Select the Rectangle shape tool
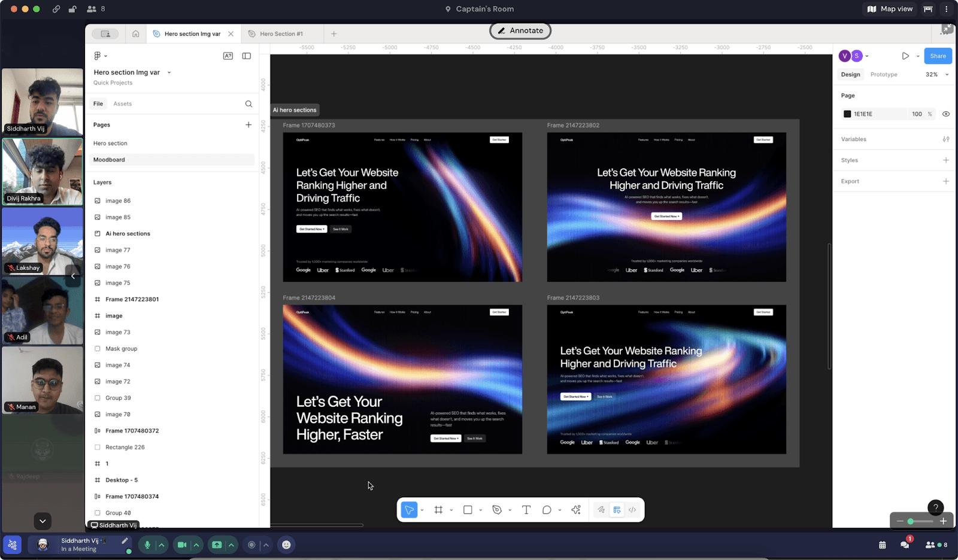 coord(468,510)
